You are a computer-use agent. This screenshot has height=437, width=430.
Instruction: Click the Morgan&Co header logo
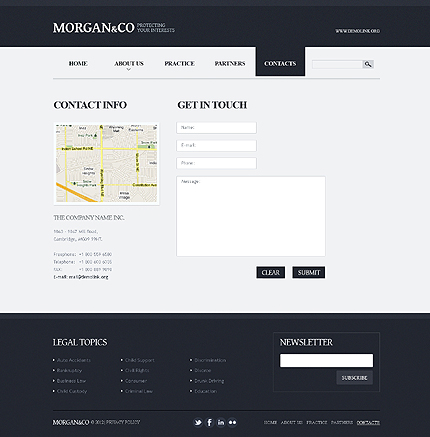coord(94,28)
